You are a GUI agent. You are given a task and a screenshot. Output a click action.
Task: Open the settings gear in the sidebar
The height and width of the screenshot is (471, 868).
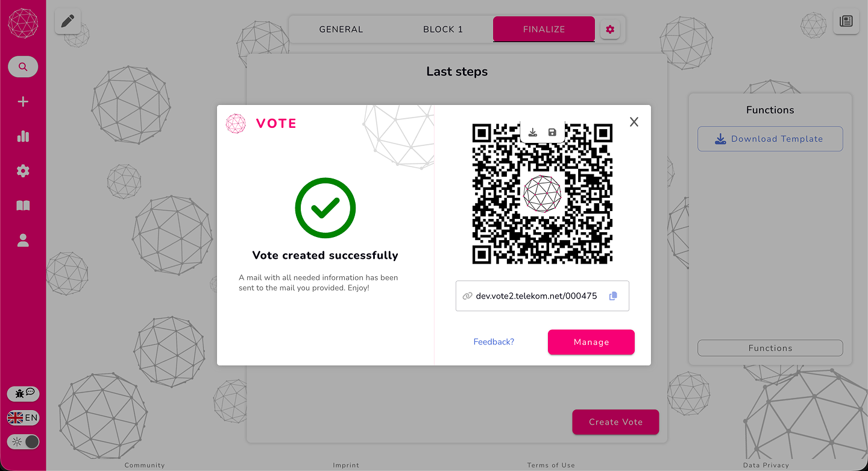coord(23,171)
